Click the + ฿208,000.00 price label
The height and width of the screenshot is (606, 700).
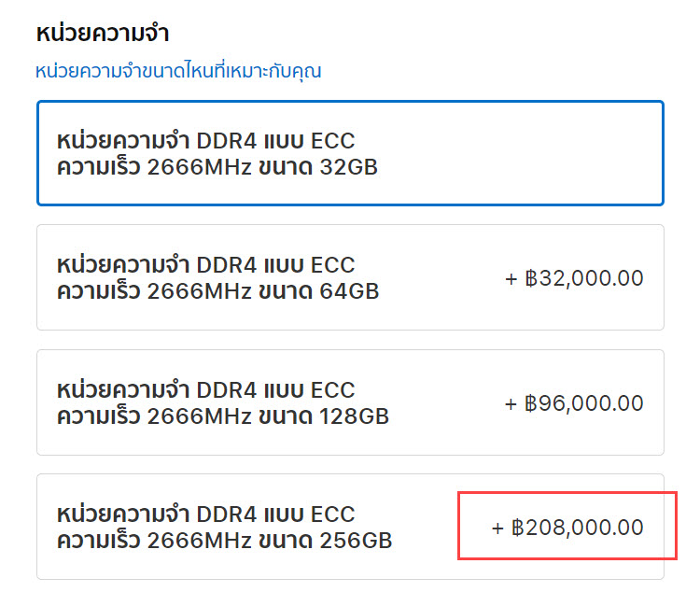(x=567, y=528)
